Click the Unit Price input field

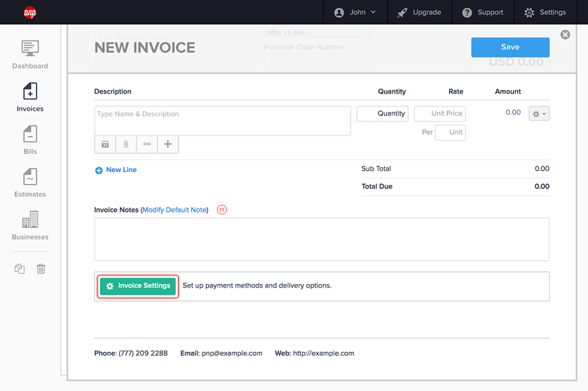point(440,113)
